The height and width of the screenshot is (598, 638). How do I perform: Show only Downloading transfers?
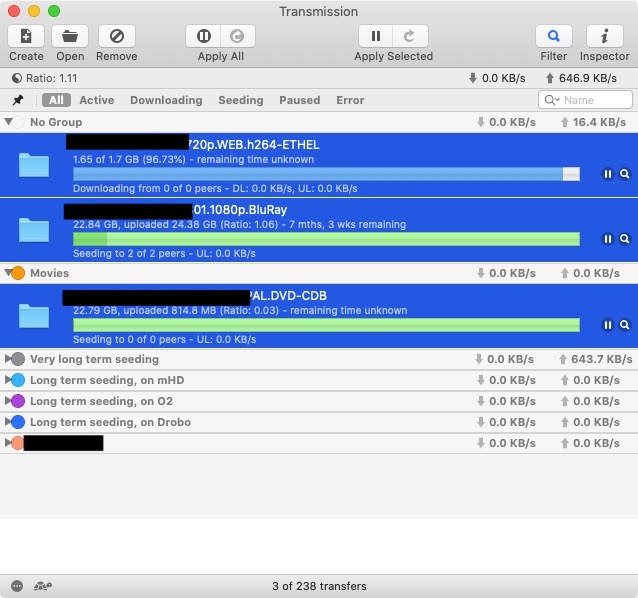[x=166, y=100]
